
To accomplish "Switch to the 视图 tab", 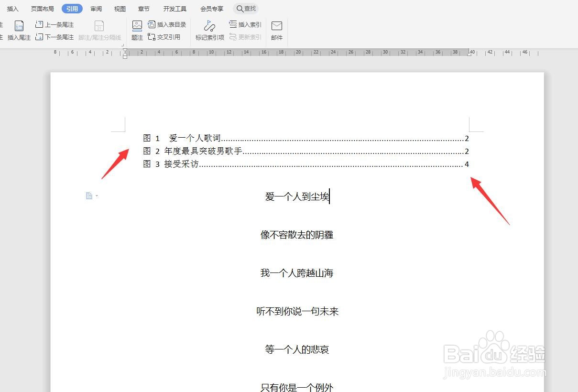I will [120, 9].
